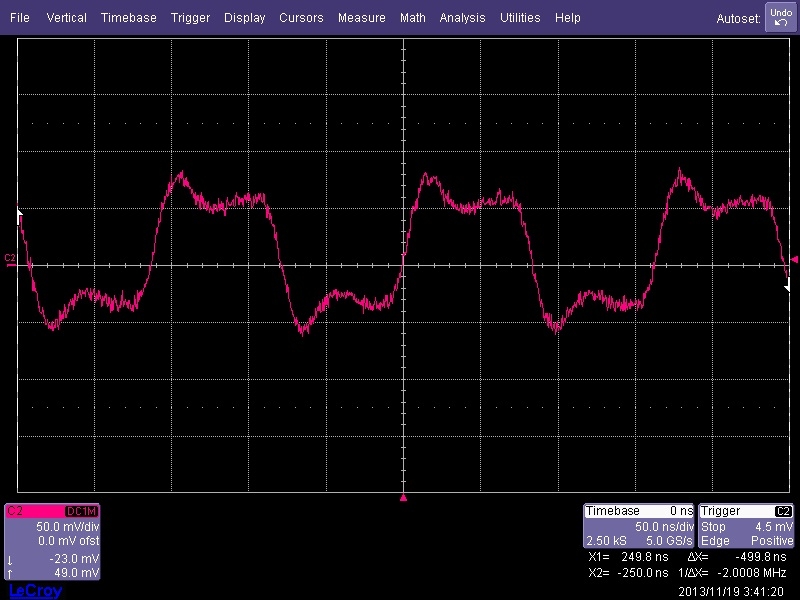Expand the Display menu
The height and width of the screenshot is (600, 800).
point(244,18)
